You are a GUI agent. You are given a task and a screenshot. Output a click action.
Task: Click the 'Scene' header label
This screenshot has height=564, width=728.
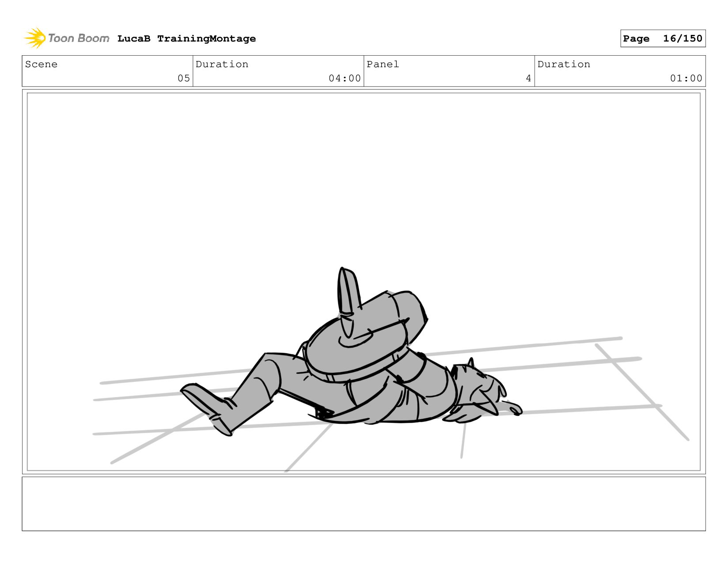tap(41, 64)
